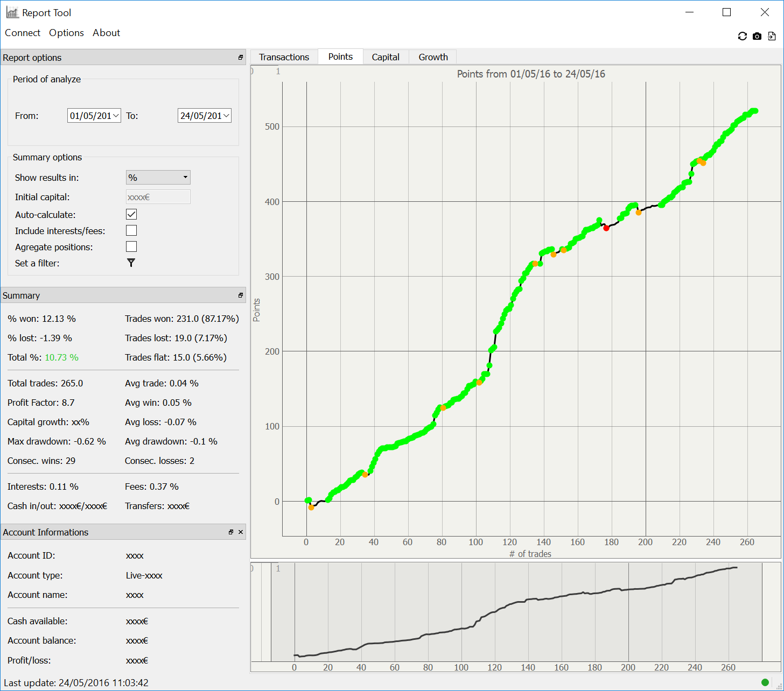Expand the Show results in dropdown

pyautogui.click(x=158, y=178)
